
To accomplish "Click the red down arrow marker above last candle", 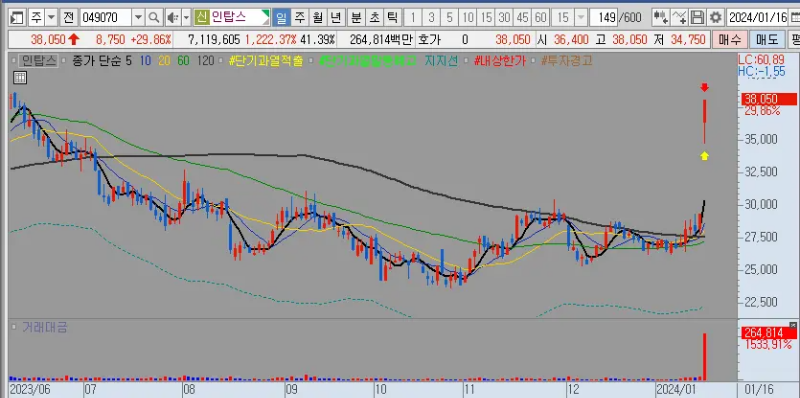I will click(705, 87).
